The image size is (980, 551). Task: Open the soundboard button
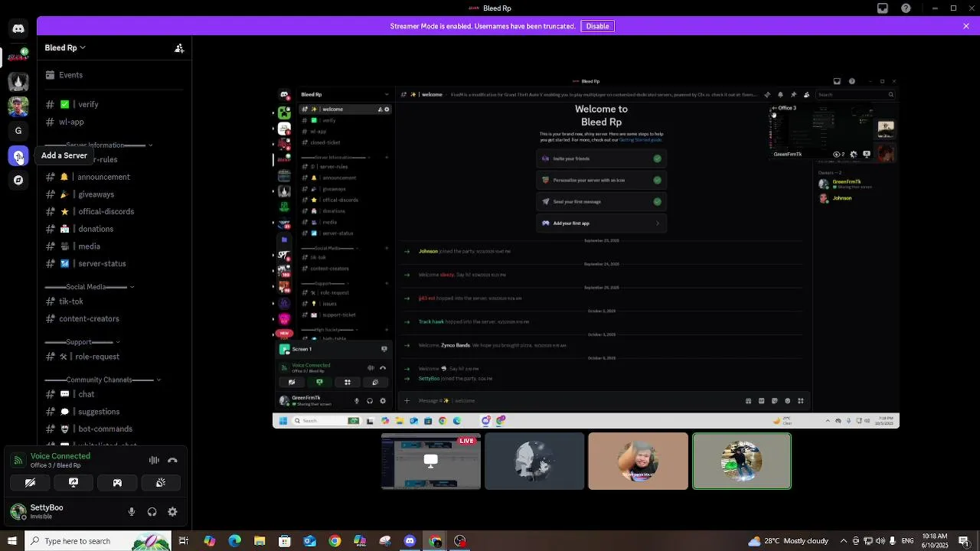(161, 483)
